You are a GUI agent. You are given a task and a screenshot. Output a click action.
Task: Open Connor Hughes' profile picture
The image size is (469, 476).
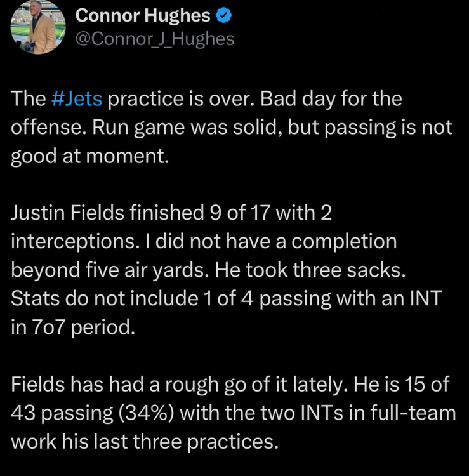[38, 28]
